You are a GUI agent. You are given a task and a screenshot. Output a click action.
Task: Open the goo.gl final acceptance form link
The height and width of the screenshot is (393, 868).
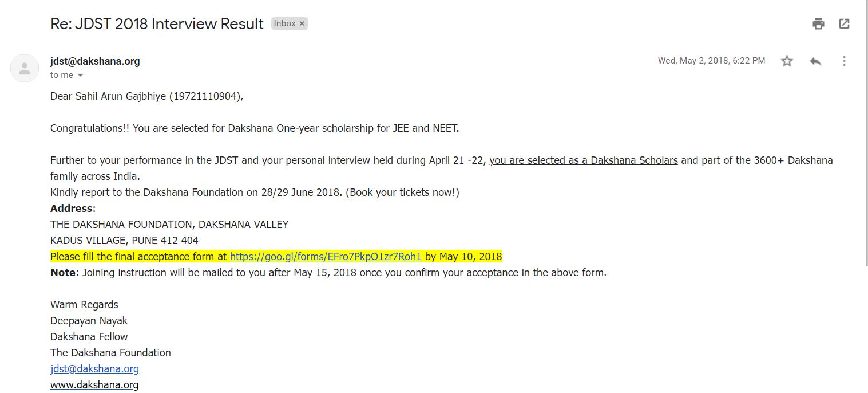coord(325,257)
